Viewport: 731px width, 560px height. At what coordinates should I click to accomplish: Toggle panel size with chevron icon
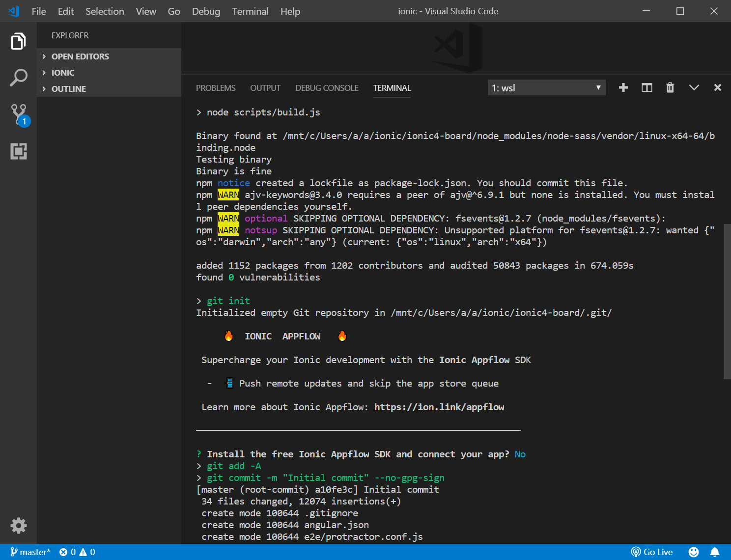(694, 87)
